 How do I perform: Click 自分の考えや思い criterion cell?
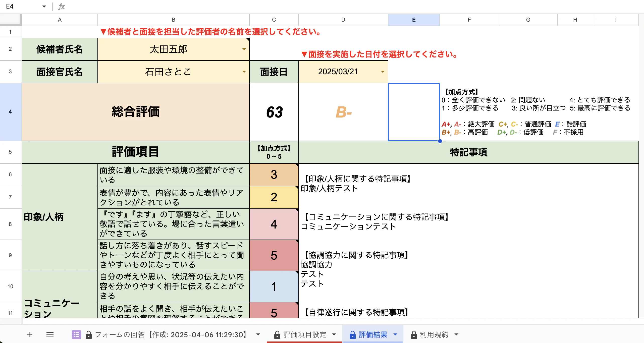pos(173,287)
